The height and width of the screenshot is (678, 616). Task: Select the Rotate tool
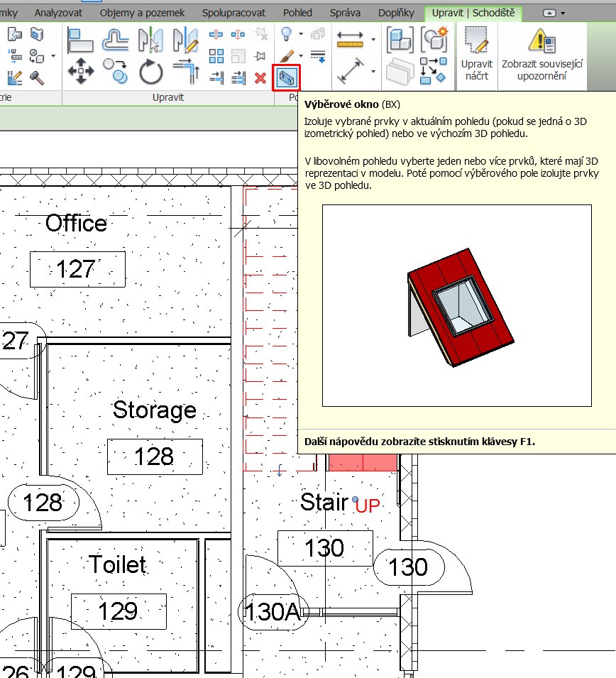151,71
